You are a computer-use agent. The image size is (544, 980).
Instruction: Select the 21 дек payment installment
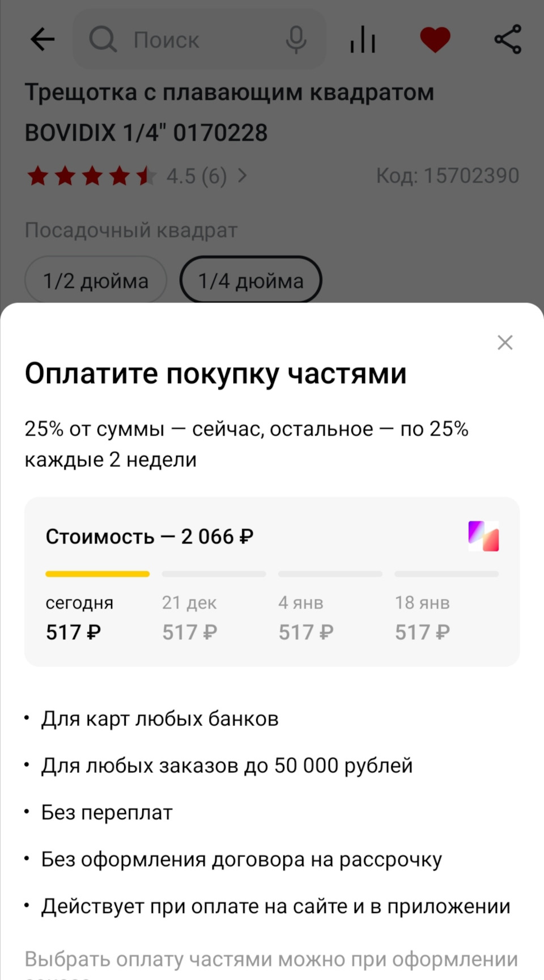pos(190,617)
